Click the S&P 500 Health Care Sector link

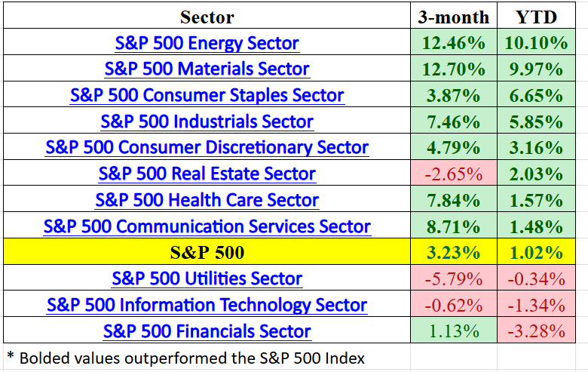tap(207, 200)
